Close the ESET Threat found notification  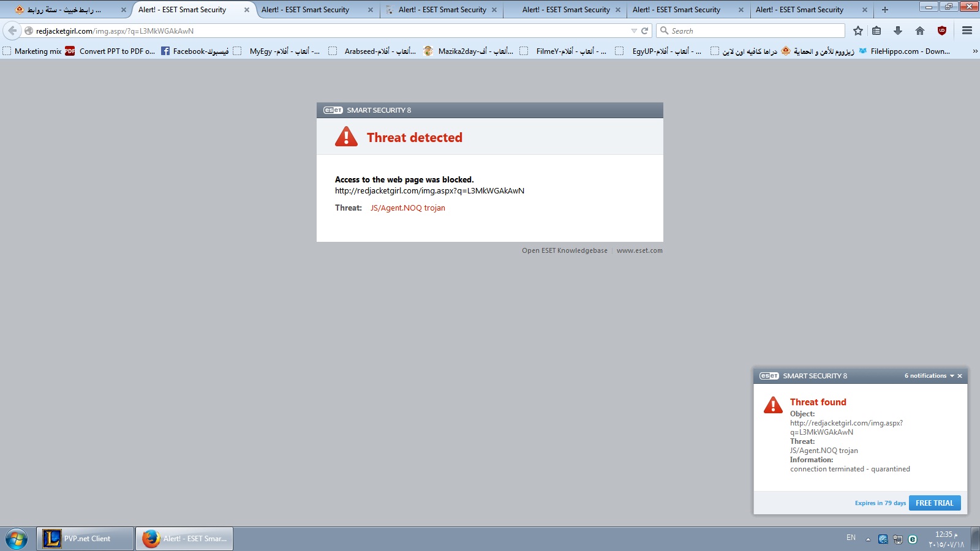click(x=960, y=376)
